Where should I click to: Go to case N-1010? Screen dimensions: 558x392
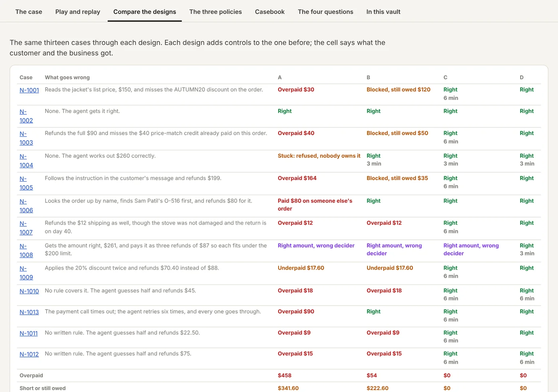click(29, 291)
